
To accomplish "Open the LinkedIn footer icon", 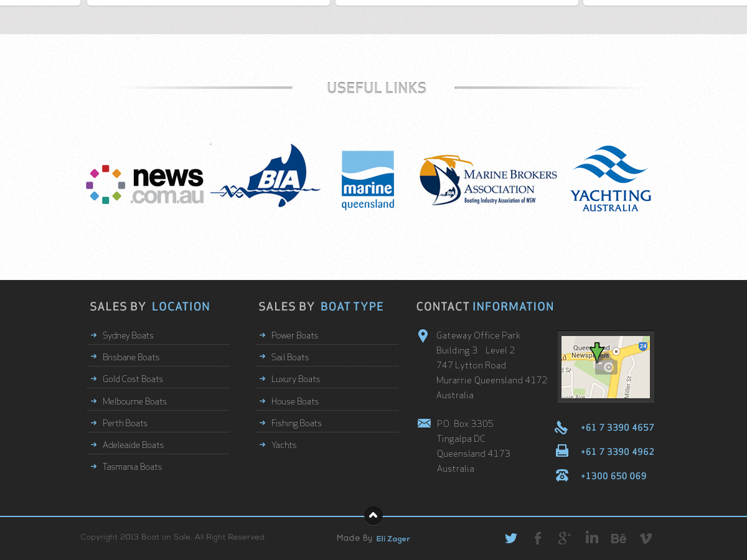I will [591, 538].
